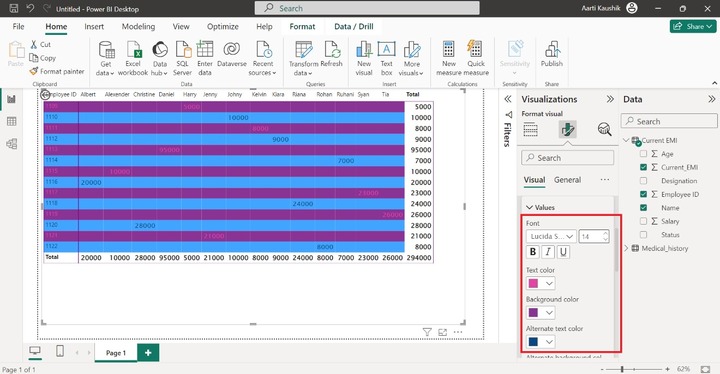Refresh the data

click(332, 54)
